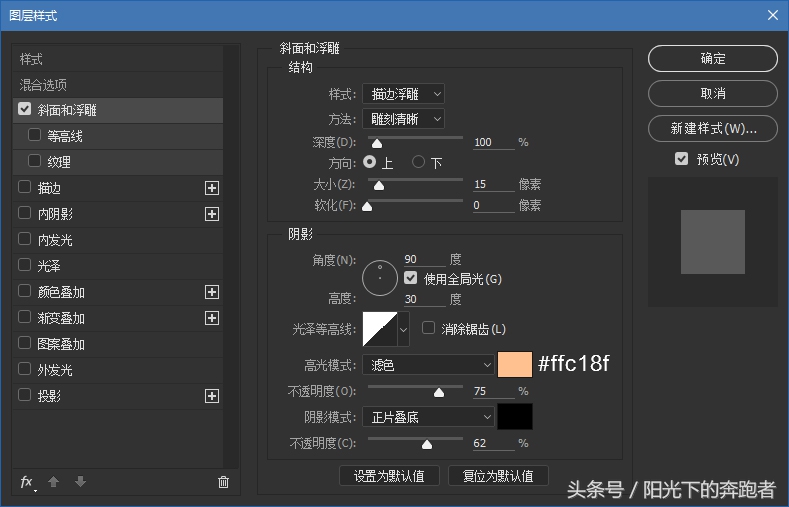
Task: Click the 复位为默认值 button
Action: (498, 476)
